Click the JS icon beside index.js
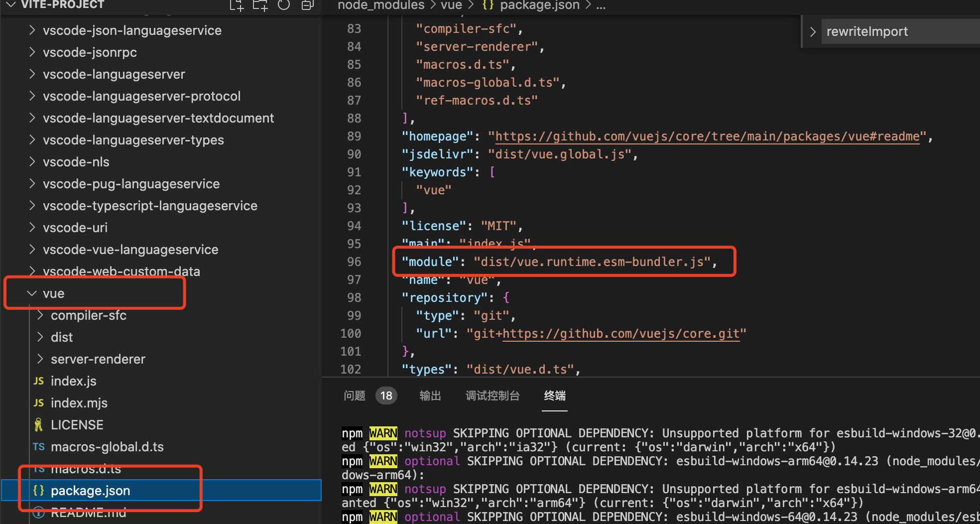 39,381
